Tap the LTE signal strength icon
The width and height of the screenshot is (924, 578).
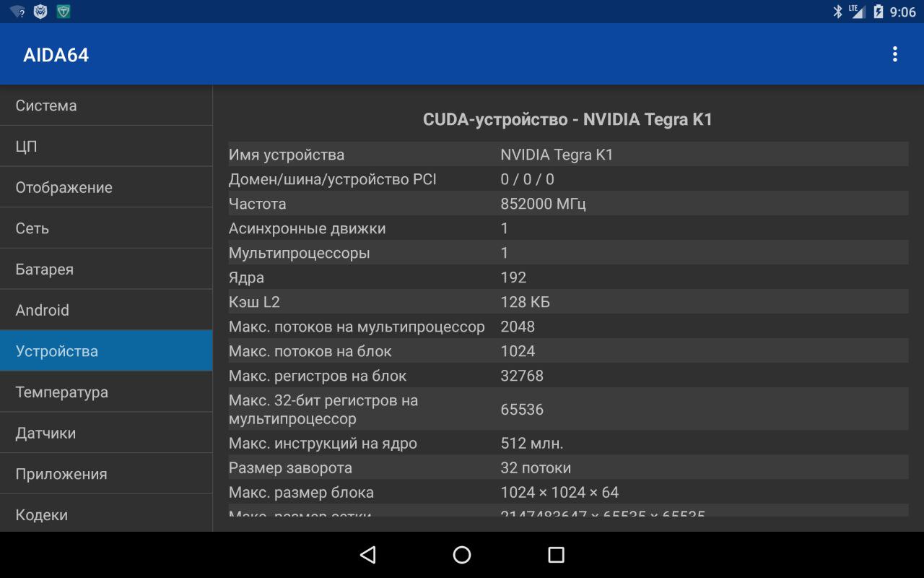(857, 12)
